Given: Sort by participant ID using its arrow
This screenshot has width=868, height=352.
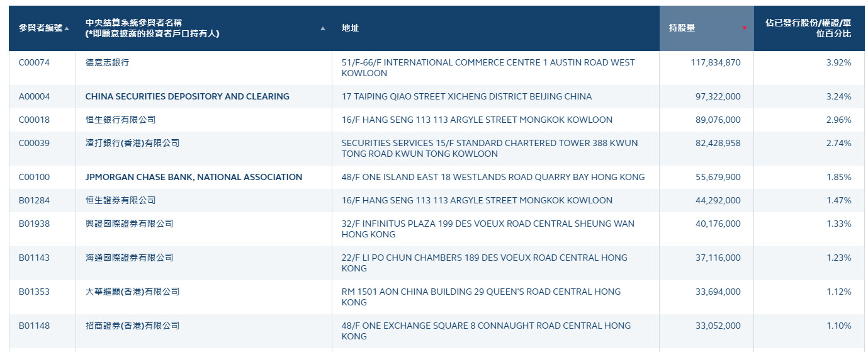Looking at the screenshot, I should (x=67, y=28).
